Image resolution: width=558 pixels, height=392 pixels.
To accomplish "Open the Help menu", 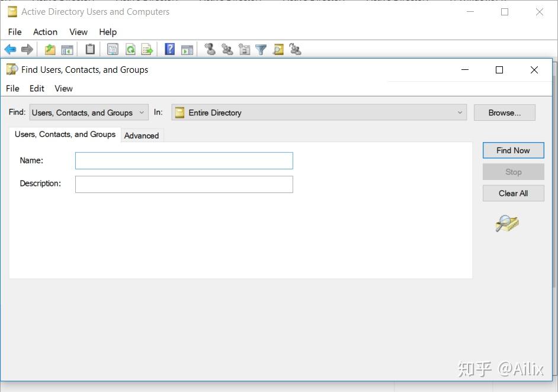I will tap(108, 32).
